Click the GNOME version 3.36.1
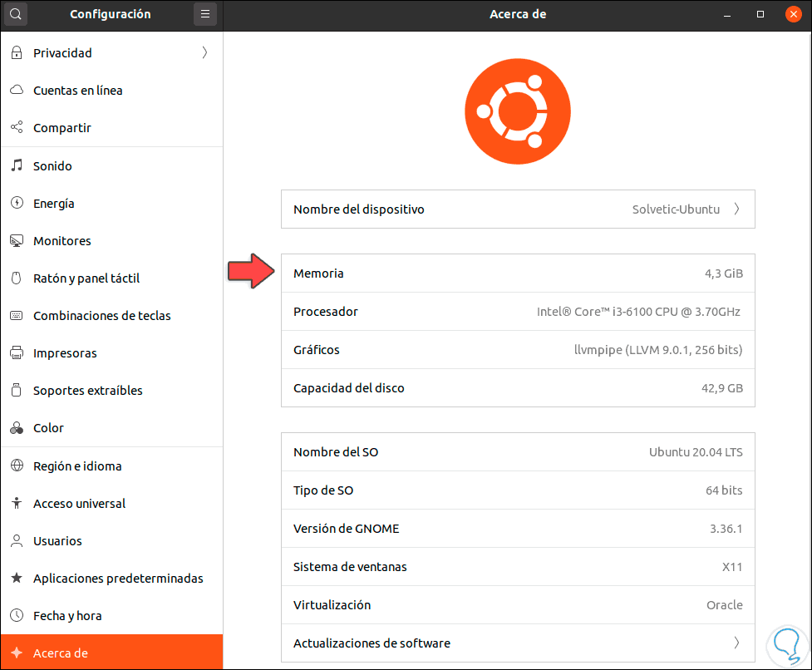The height and width of the screenshot is (670, 812). (x=726, y=529)
